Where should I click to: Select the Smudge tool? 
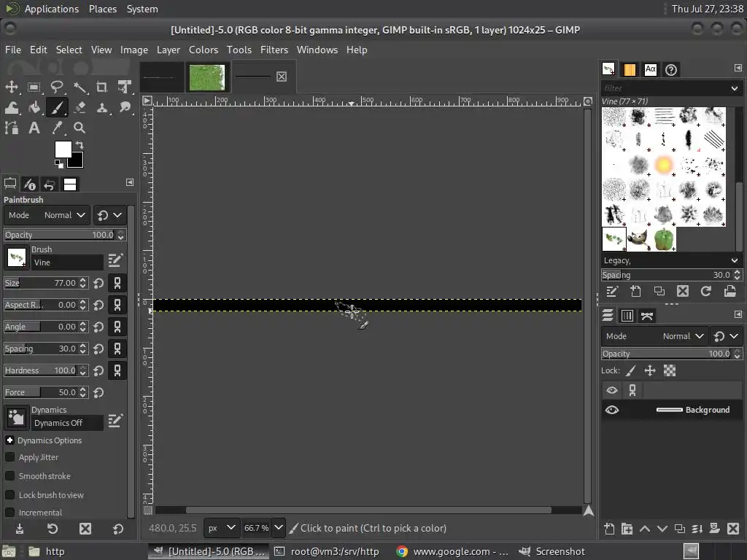[x=124, y=108]
